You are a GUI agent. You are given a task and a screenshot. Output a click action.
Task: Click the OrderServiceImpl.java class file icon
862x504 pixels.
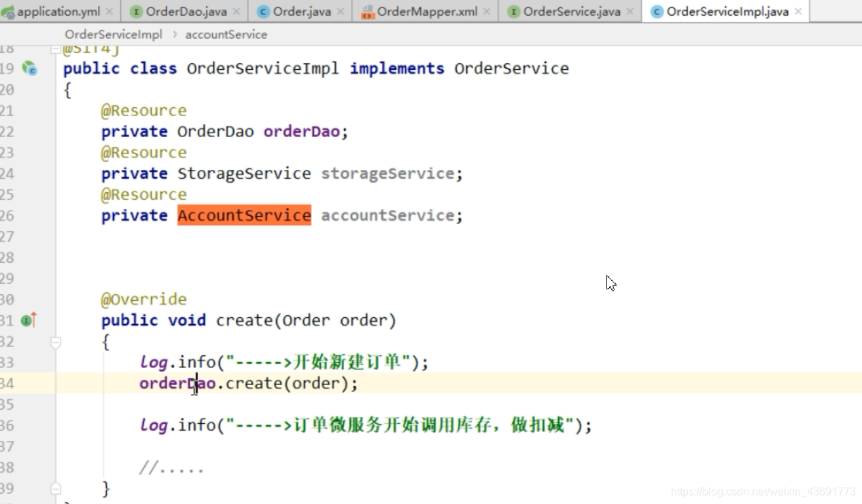coord(657,12)
